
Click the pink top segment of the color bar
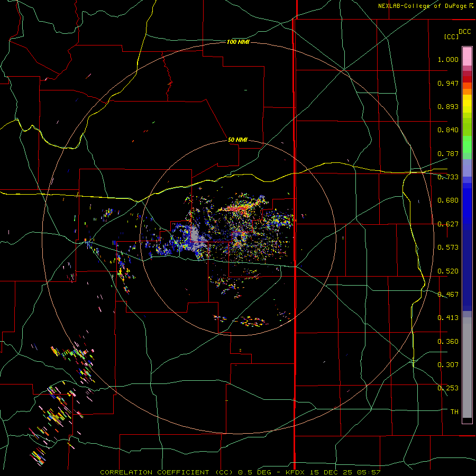[467, 56]
